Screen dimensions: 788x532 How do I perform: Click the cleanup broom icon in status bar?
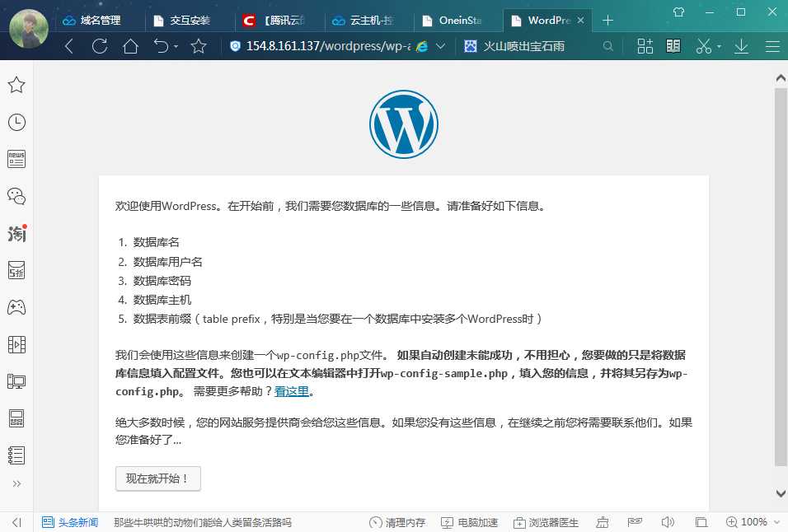[602, 522]
